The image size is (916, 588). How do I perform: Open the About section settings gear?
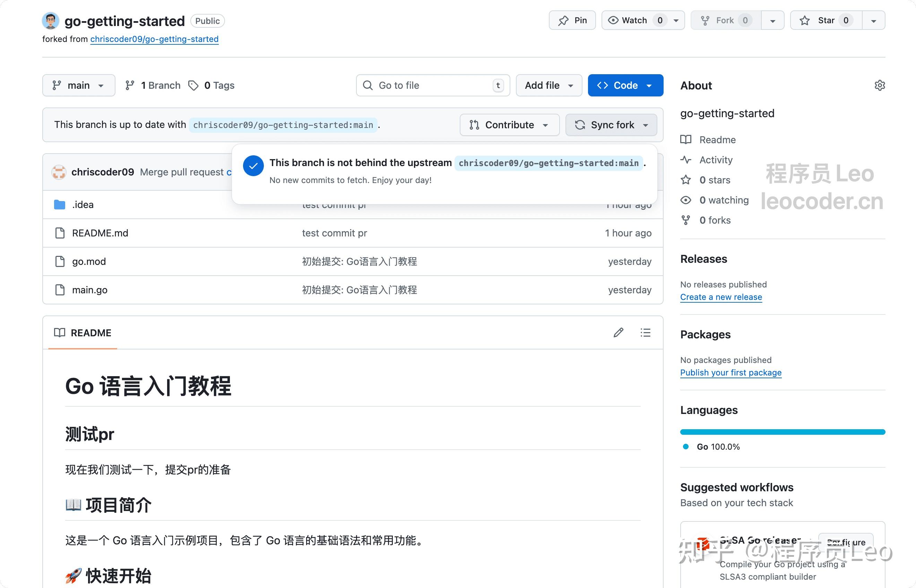pyautogui.click(x=879, y=85)
